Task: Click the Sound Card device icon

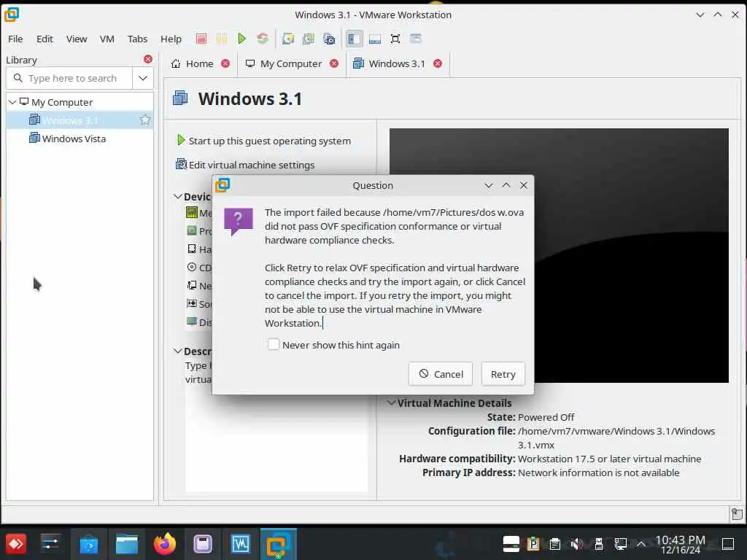Action: pos(192,303)
